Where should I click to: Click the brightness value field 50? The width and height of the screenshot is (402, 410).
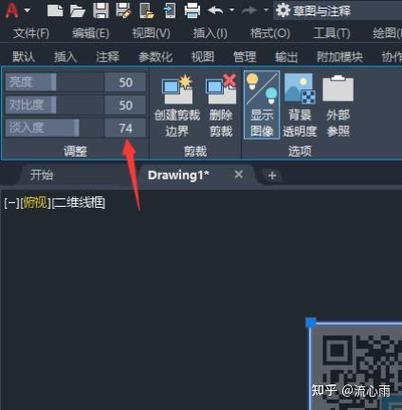point(125,82)
